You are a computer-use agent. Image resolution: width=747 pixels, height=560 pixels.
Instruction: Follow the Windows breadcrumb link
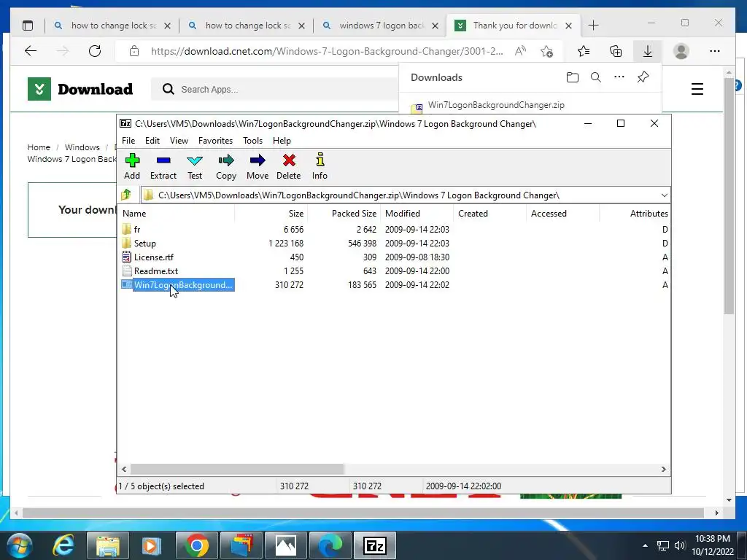point(82,147)
